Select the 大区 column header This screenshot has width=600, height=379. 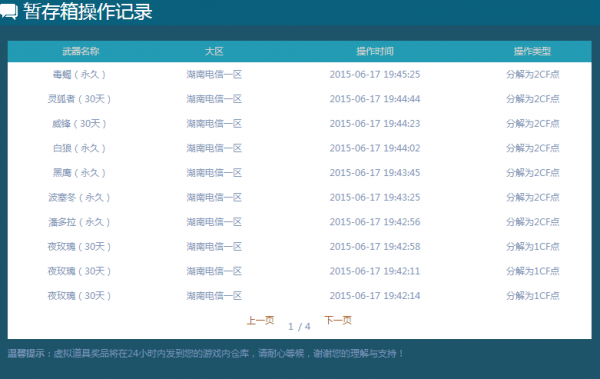(x=214, y=51)
